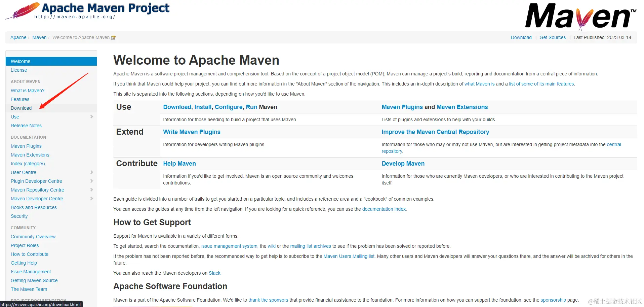Select Welcome in the sidebar menu
Image resolution: width=644 pixels, height=307 pixels.
tap(51, 61)
